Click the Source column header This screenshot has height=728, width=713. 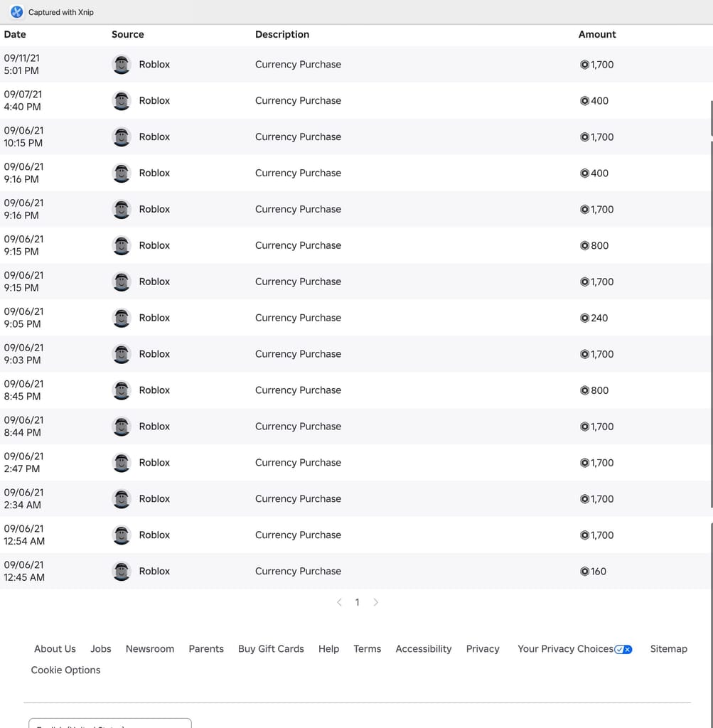(x=128, y=34)
